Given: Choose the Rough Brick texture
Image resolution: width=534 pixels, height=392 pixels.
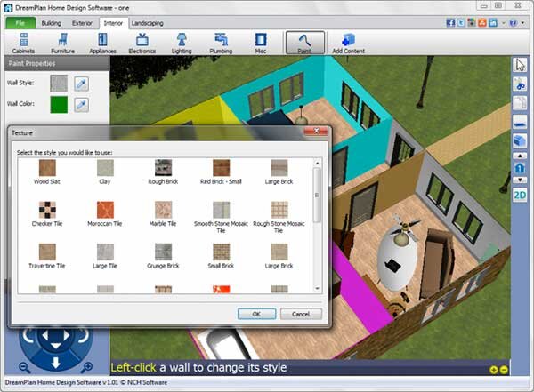Looking at the screenshot, I should 163,172.
